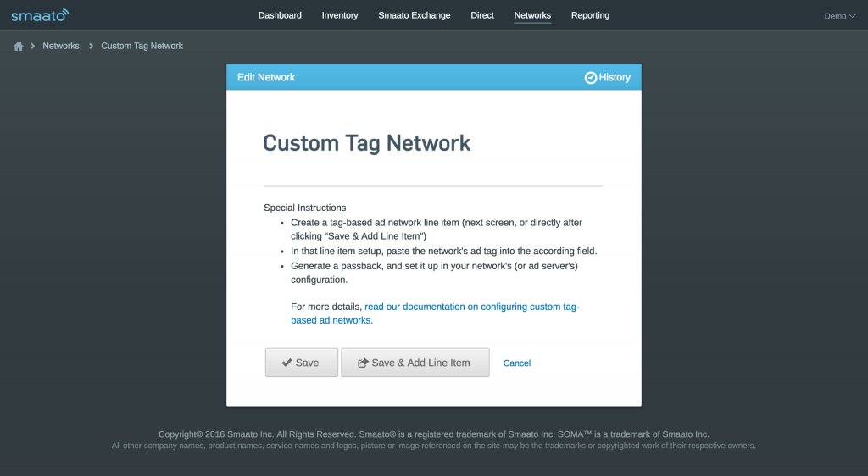Screen dimensions: 868x476
Task: Open the Inventory menu
Action: pos(340,15)
